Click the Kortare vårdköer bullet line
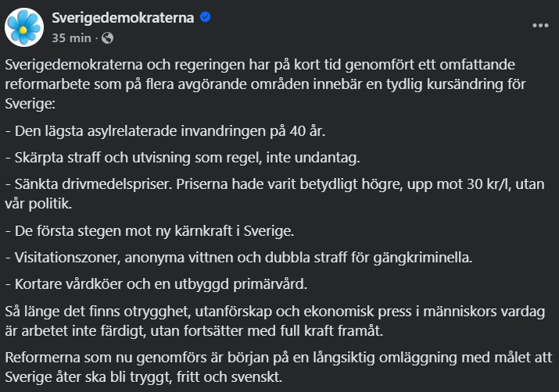This screenshot has height=392, width=559. pos(156,284)
